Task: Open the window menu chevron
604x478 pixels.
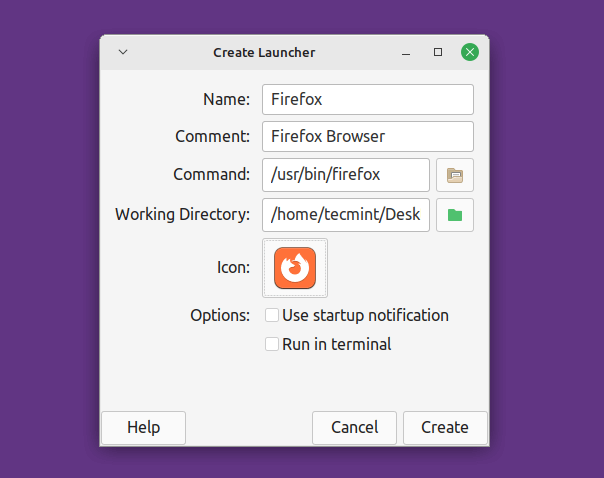Action: tap(123, 52)
